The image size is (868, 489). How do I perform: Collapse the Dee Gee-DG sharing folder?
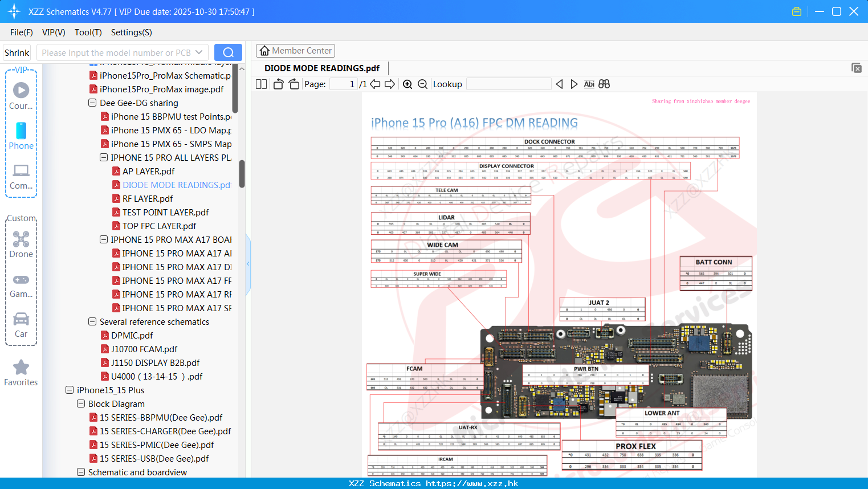point(92,103)
